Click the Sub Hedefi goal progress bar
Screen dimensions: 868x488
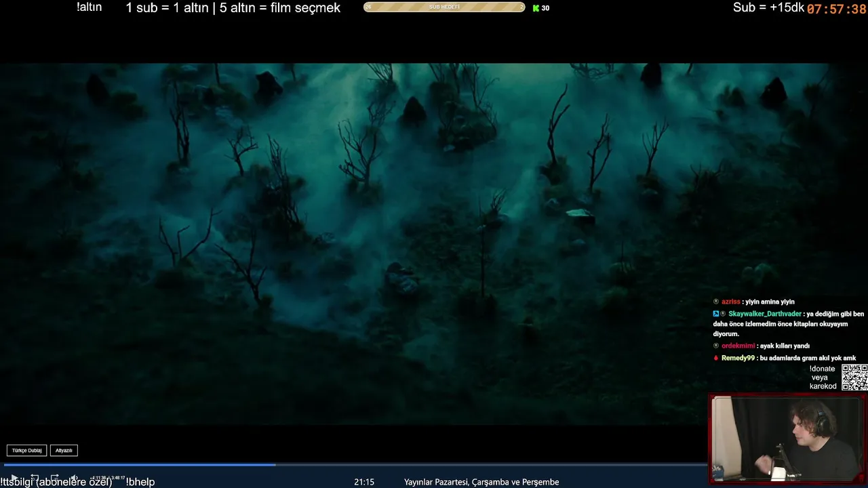point(444,7)
